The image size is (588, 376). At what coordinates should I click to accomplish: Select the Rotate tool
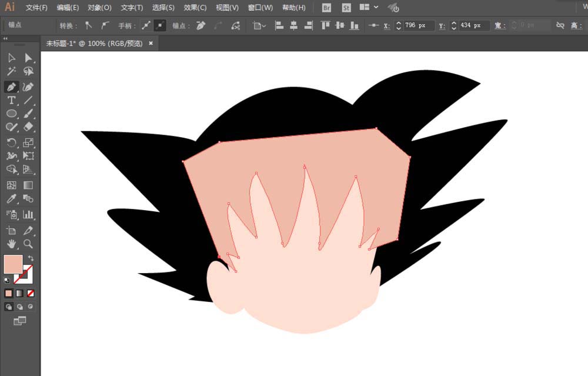(11, 142)
